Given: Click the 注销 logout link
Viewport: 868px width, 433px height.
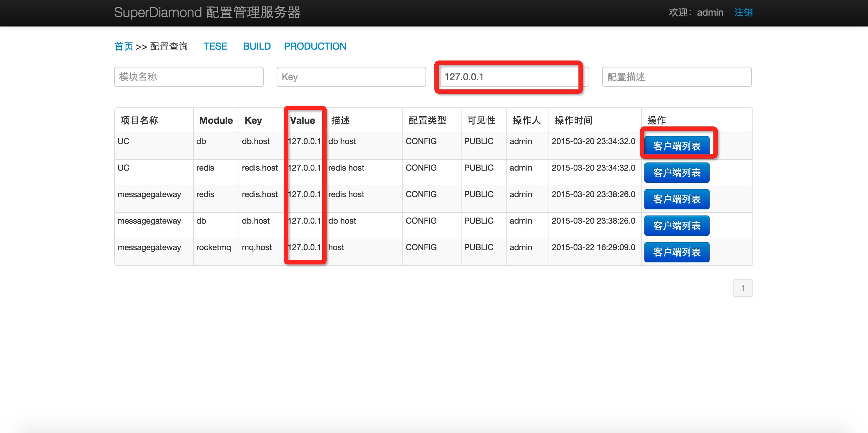Looking at the screenshot, I should point(743,13).
